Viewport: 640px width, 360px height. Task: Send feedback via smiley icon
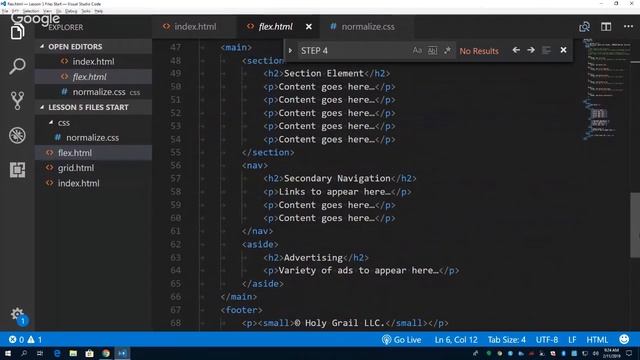click(x=624, y=339)
